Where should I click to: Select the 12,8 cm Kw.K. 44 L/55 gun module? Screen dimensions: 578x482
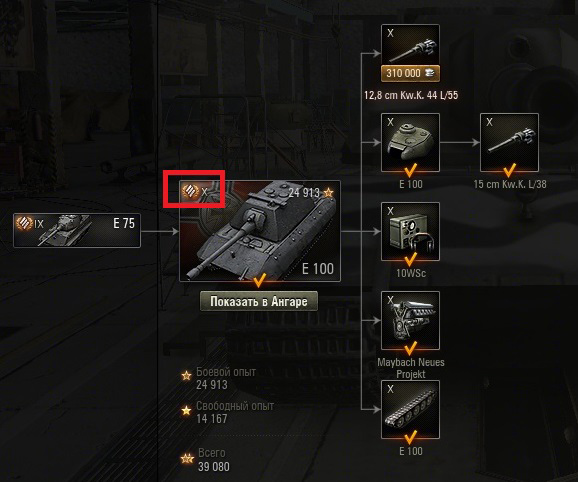pos(410,45)
